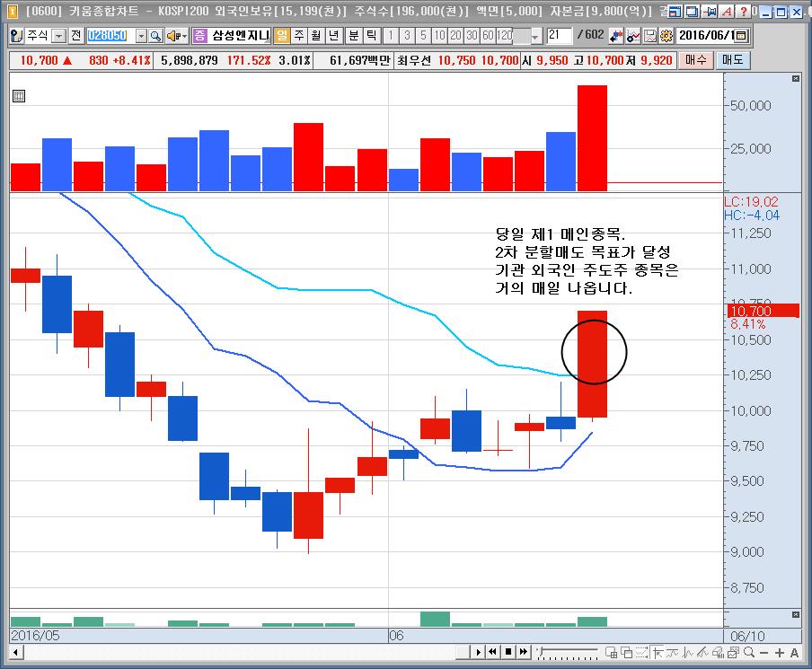812x669 pixels.
Task: Stop the chart replay
Action: (508, 652)
